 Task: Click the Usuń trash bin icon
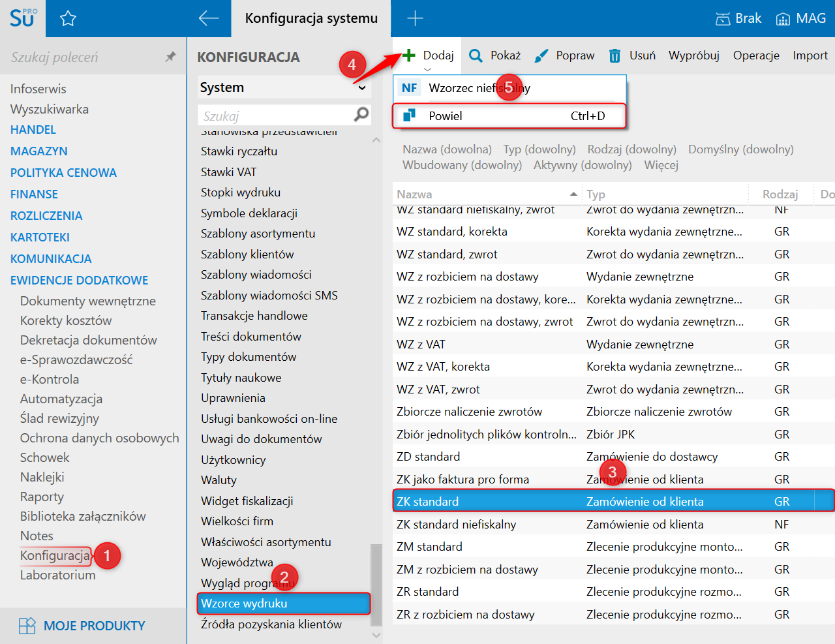[x=615, y=56]
